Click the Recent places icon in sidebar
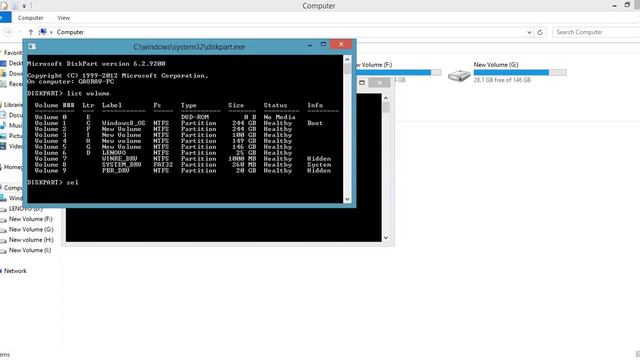This screenshot has height=360, width=640. (x=3, y=84)
